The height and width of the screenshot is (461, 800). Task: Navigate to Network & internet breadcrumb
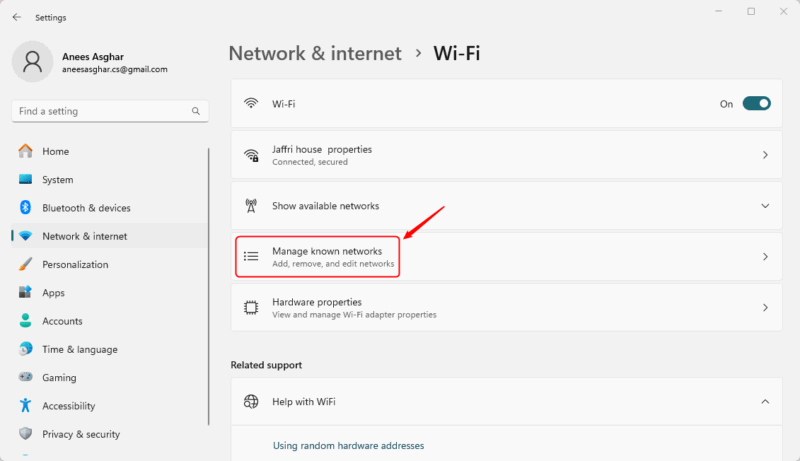pos(315,54)
